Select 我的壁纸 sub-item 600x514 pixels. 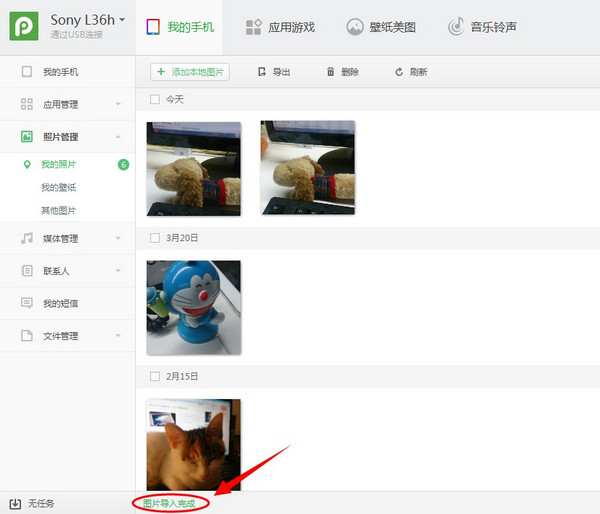point(59,188)
